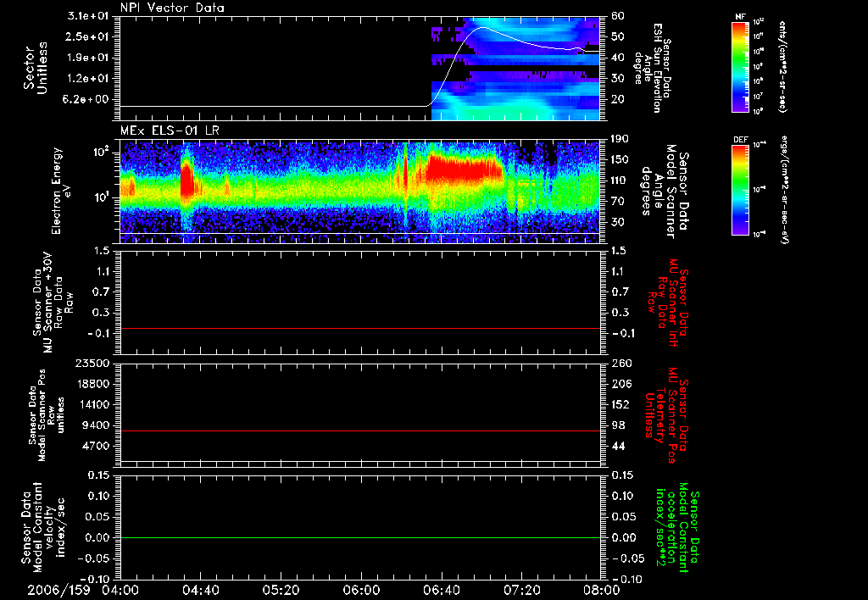868x600 pixels.
Task: Click the '06:40' time tick label
Action: click(x=442, y=590)
